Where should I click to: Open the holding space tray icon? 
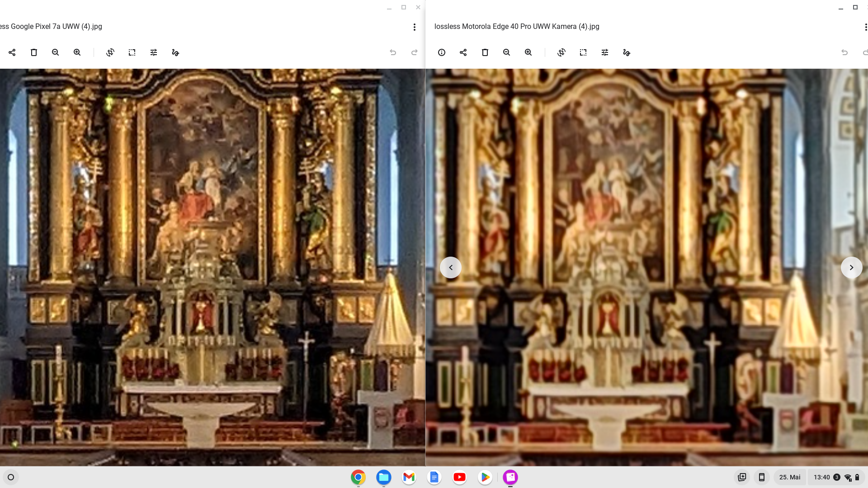742,477
